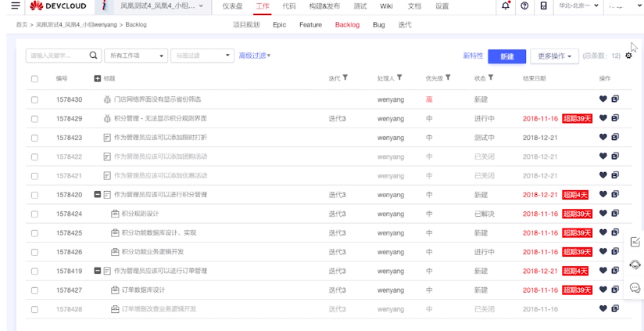
Task: Open the hamburger menu icon
Action: click(x=15, y=5)
